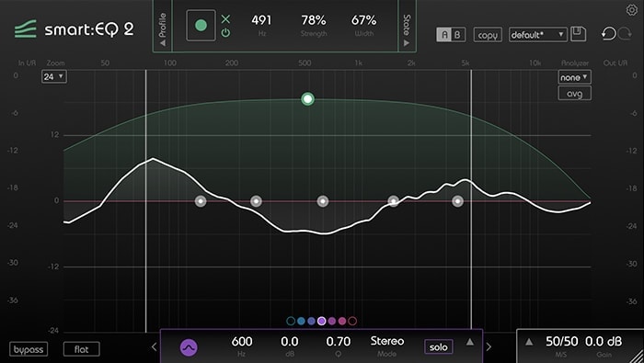Screen dimensions: 644x363
Task: Go to next band with right chevron
Action: (489, 347)
